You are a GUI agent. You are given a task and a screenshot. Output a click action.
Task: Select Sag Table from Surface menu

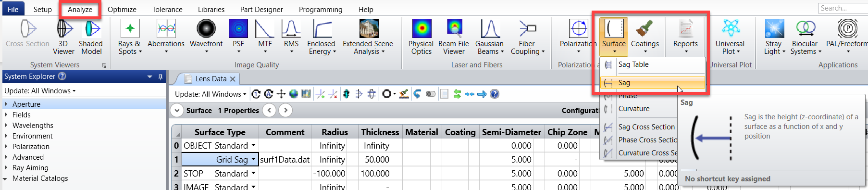[x=653, y=64]
